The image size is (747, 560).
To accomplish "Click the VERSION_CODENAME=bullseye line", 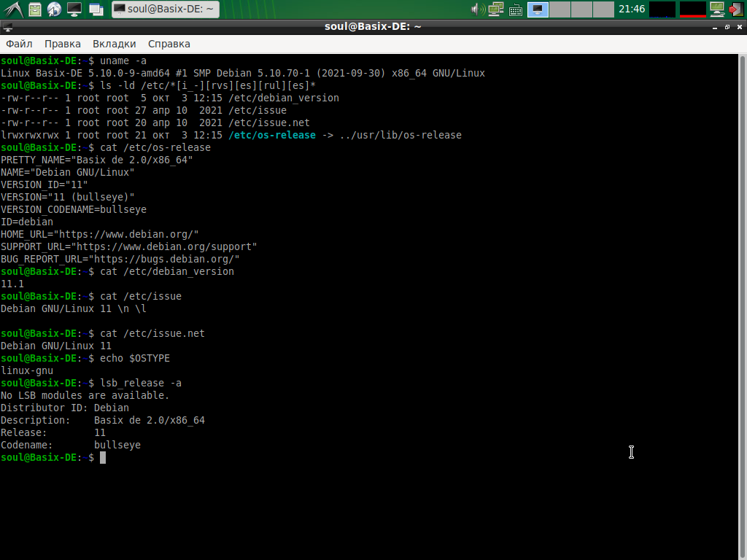I will click(x=74, y=209).
